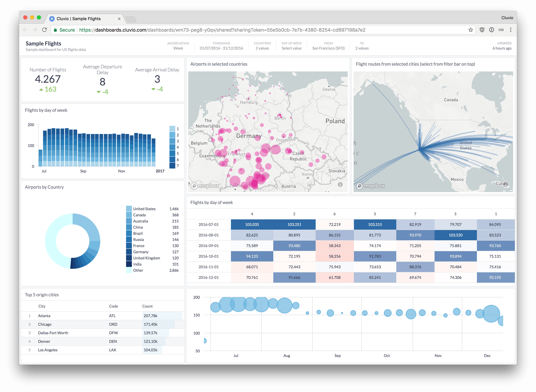Click the mapbox logo on routes map
536x392 pixels.
point(370,186)
